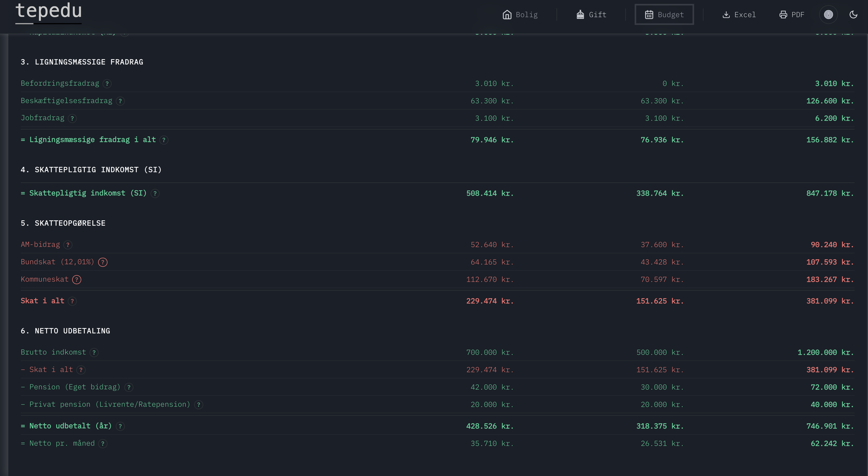
Task: Switch to the Gift tab
Action: (x=591, y=15)
